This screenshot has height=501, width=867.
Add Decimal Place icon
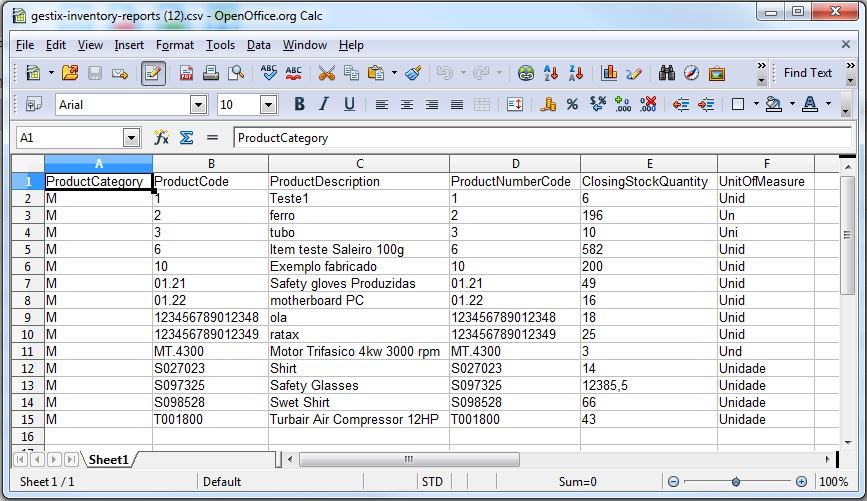click(623, 104)
